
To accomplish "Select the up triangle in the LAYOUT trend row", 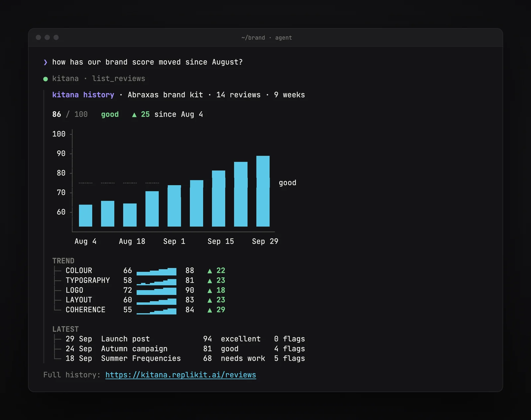I will click(210, 300).
